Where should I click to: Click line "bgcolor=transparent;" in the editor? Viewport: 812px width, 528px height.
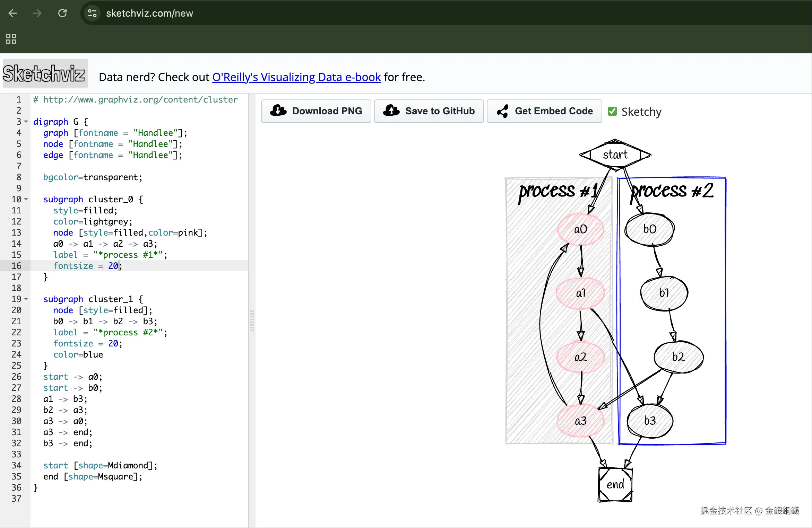click(93, 177)
